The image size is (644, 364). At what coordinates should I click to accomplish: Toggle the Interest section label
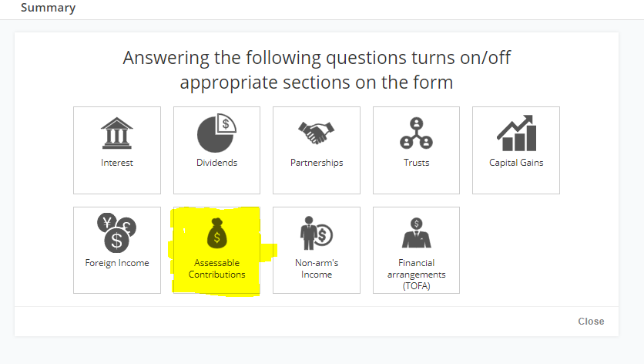[117, 163]
